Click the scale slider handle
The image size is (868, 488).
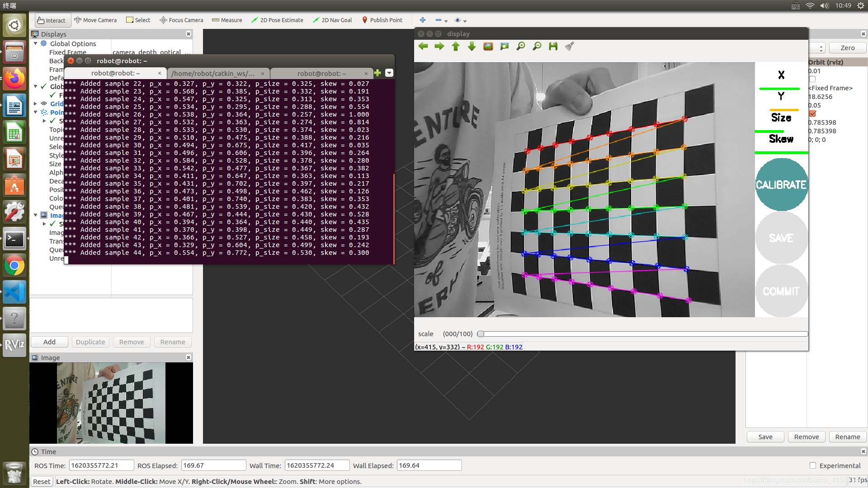(x=481, y=334)
